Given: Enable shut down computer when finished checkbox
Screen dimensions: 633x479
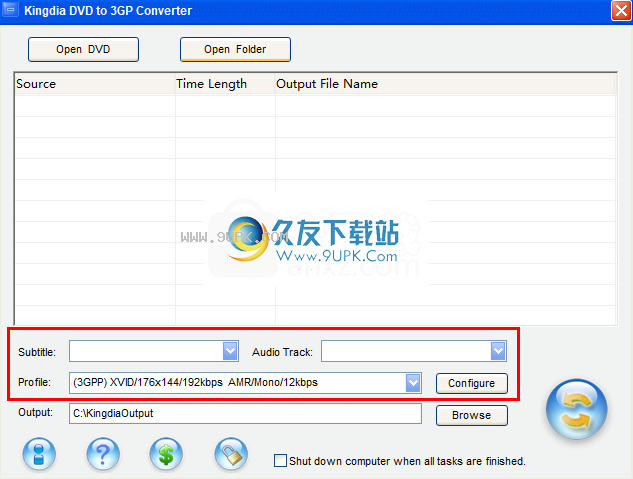Looking at the screenshot, I should (x=280, y=460).
